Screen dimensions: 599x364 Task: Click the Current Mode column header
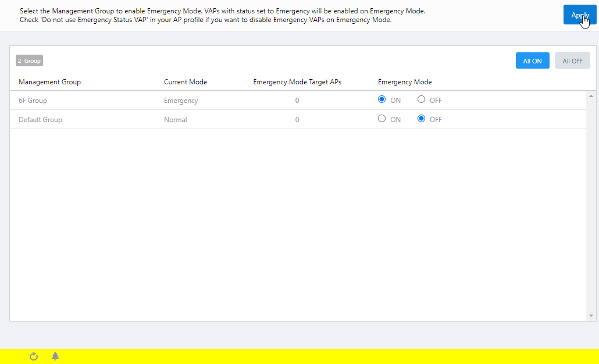(186, 82)
